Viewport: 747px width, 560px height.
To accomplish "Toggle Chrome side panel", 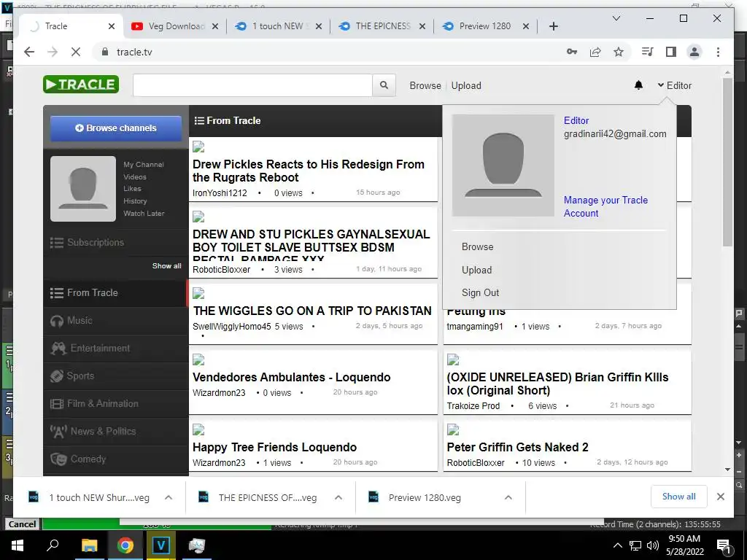I will (671, 52).
